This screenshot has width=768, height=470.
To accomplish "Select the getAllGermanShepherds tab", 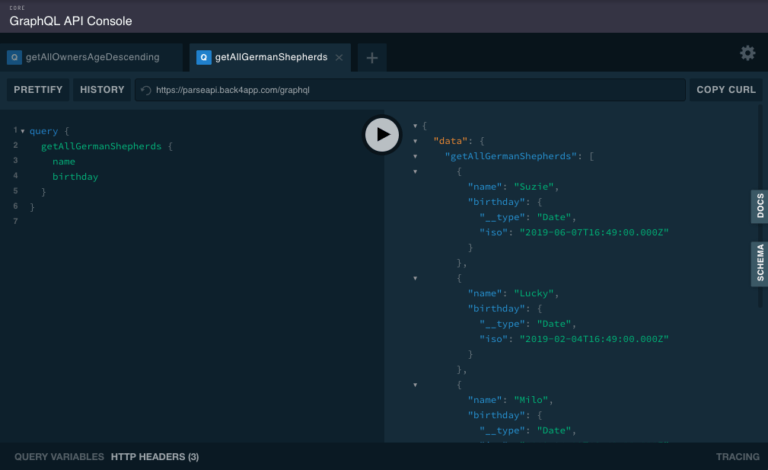I will coord(270,57).
